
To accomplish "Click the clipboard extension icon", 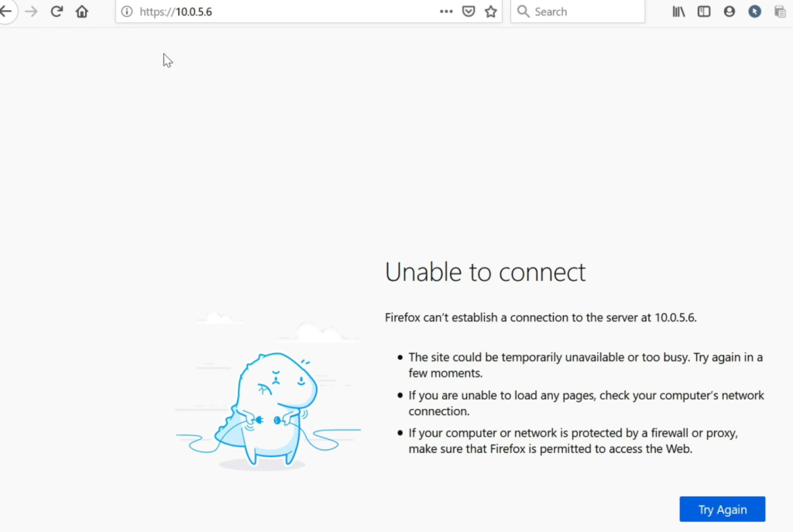I will 780,12.
